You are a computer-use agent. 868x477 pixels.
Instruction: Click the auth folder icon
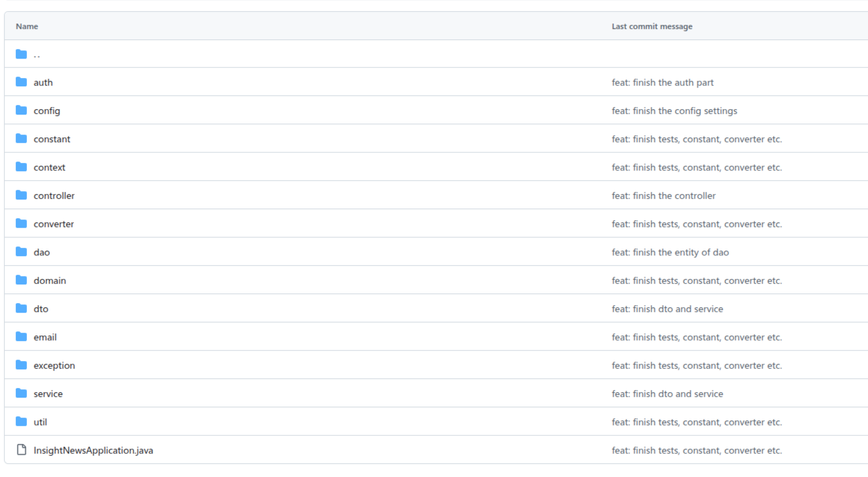point(21,82)
